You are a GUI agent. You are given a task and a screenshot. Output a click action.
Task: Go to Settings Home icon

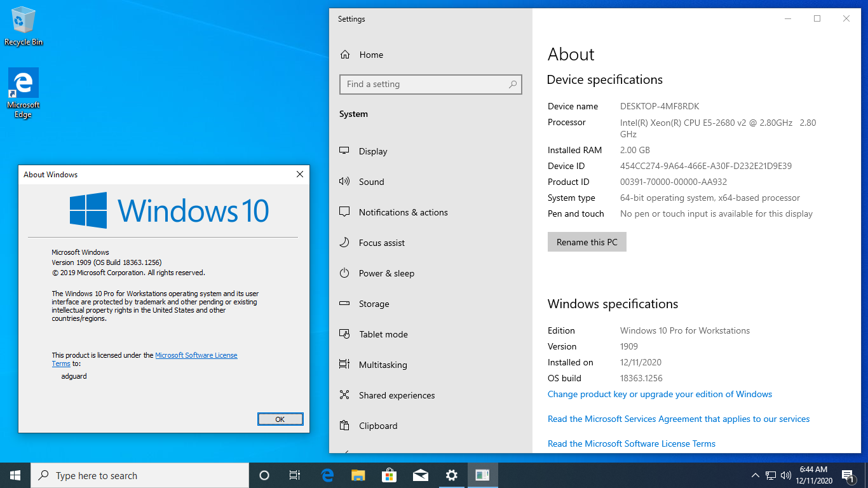coord(345,55)
